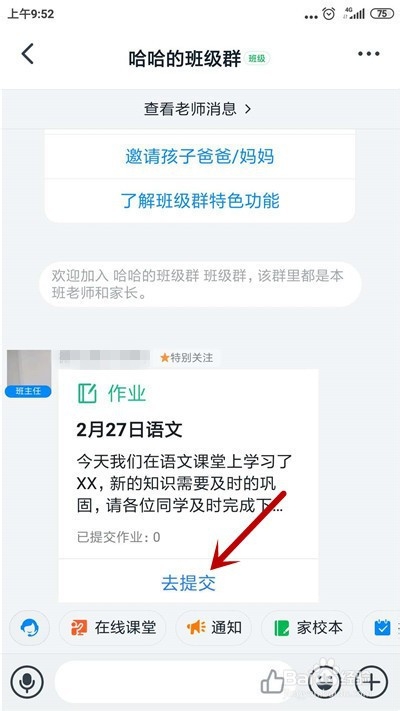
Task: Tap the plus icon for more attachments
Action: tap(371, 682)
